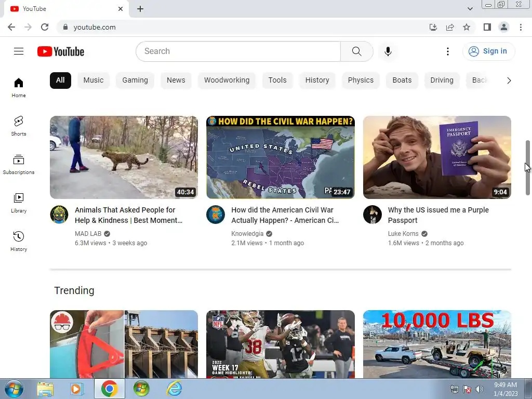Open the Chrome three-dot menu
532x399 pixels.
tap(521, 27)
